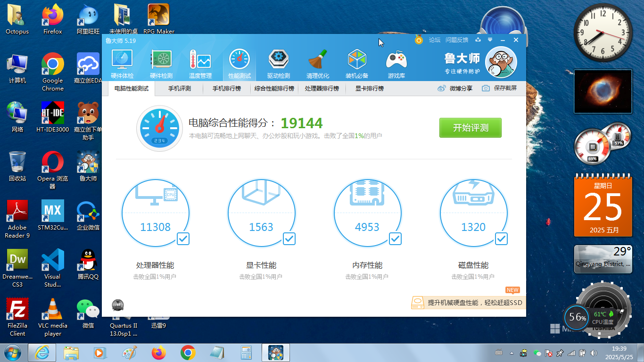Image resolution: width=644 pixels, height=362 pixels.
Task: Click 保存截屏 to save screenshot
Action: pos(500,88)
